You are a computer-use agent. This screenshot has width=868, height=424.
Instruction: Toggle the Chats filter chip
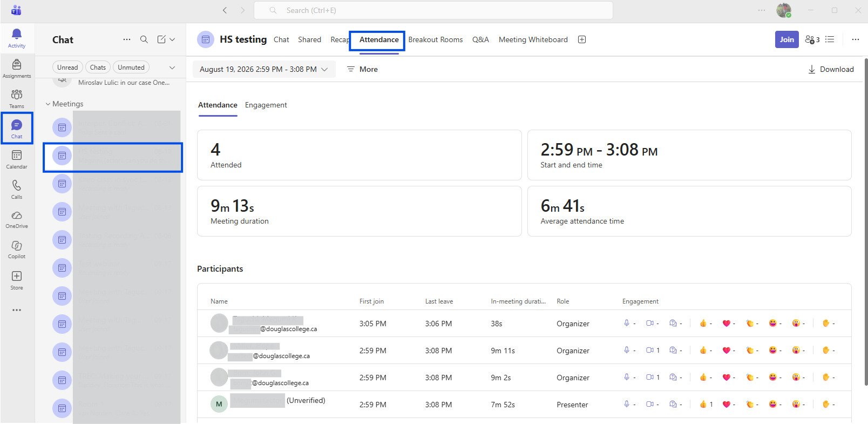pos(98,68)
